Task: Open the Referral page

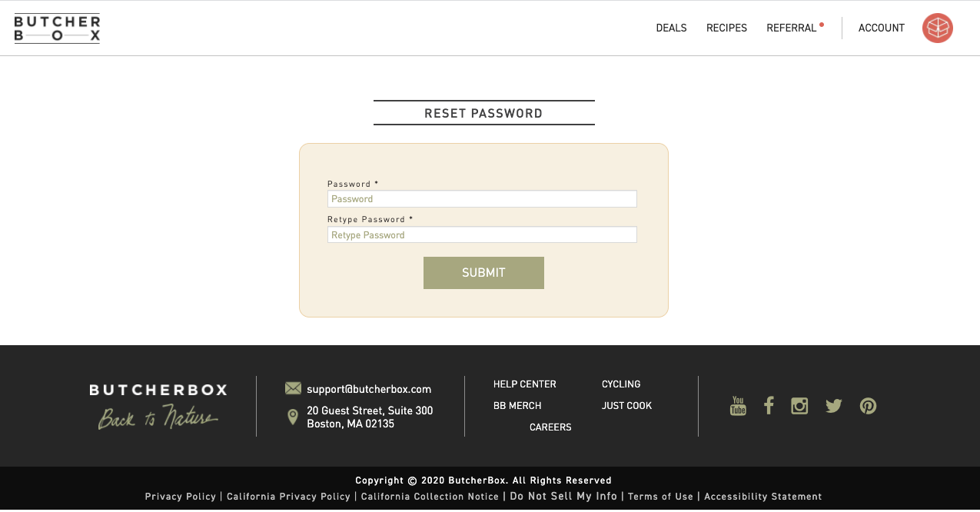Action: tap(791, 28)
